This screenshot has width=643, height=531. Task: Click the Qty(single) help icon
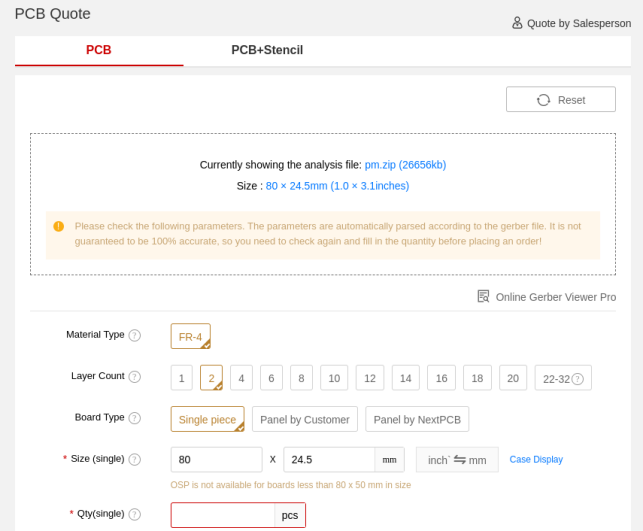pyautogui.click(x=135, y=514)
